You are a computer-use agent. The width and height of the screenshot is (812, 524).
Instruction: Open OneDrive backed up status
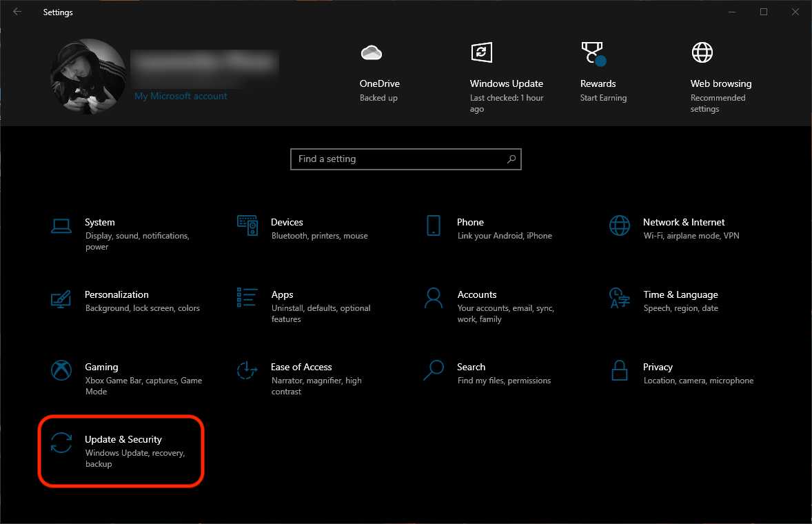coord(379,83)
